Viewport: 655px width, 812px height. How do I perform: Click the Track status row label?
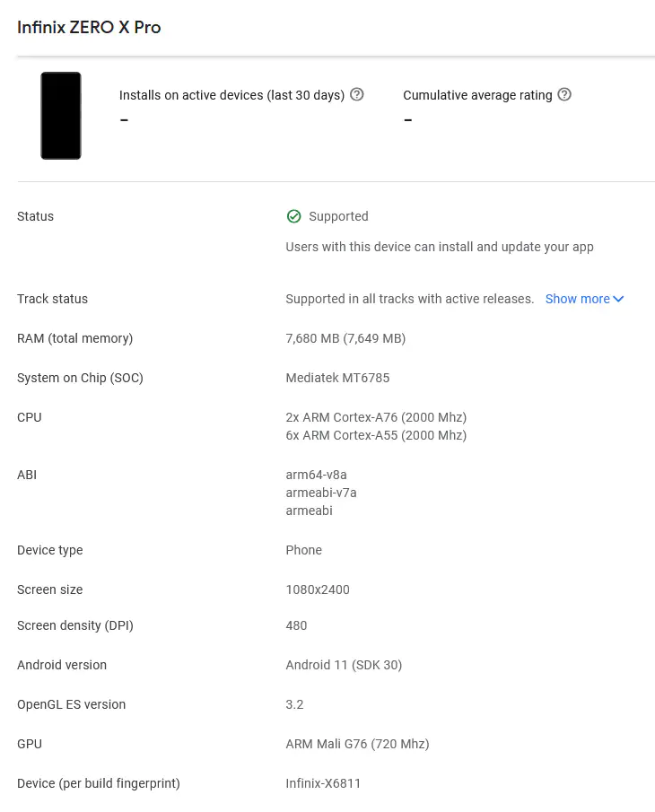coord(52,299)
